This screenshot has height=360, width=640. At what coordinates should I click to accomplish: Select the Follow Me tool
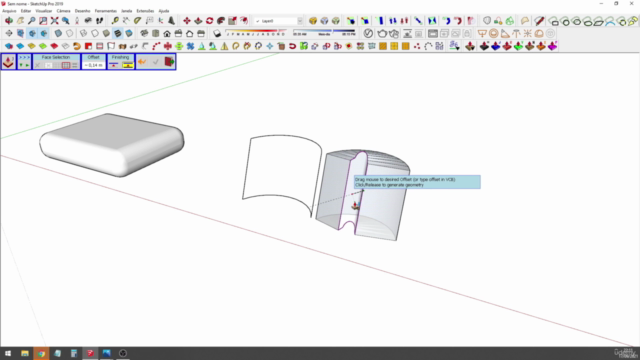(x=221, y=20)
